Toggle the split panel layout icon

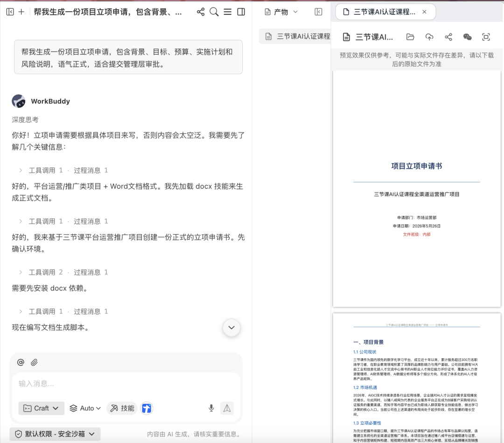point(241,12)
